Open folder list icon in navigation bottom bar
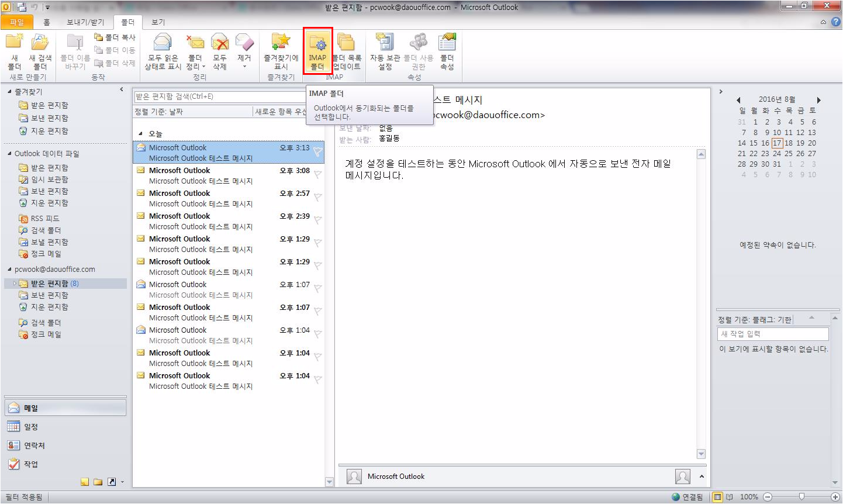The width and height of the screenshot is (843, 504). coord(98,482)
